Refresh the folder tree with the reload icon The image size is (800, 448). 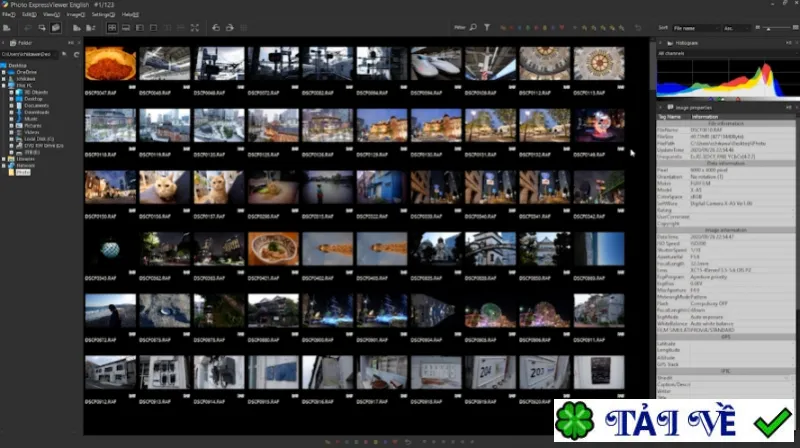tap(77, 54)
